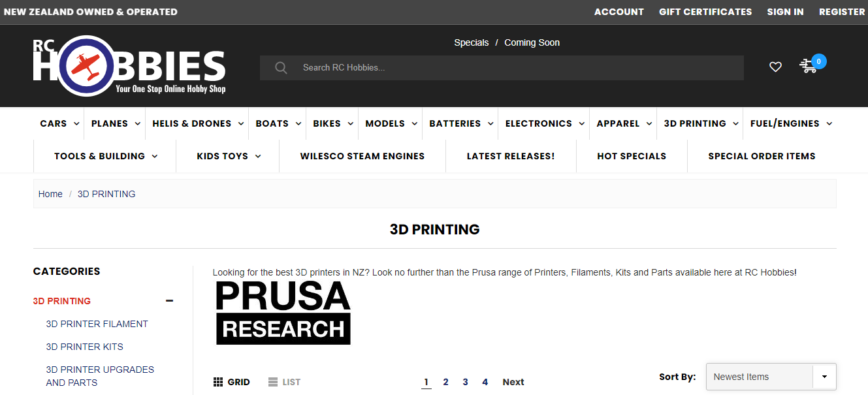Expand the APPAREL menu chevron

tap(649, 123)
